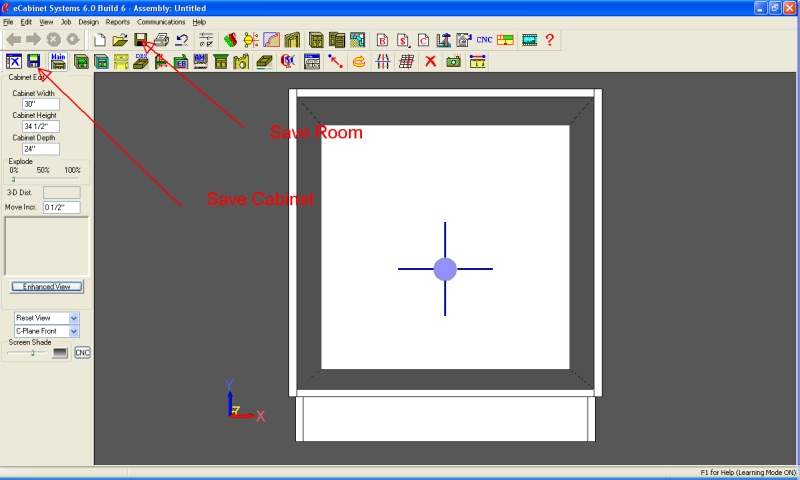Open the C-Plane Front dropdown
The height and width of the screenshot is (480, 800).
(74, 331)
